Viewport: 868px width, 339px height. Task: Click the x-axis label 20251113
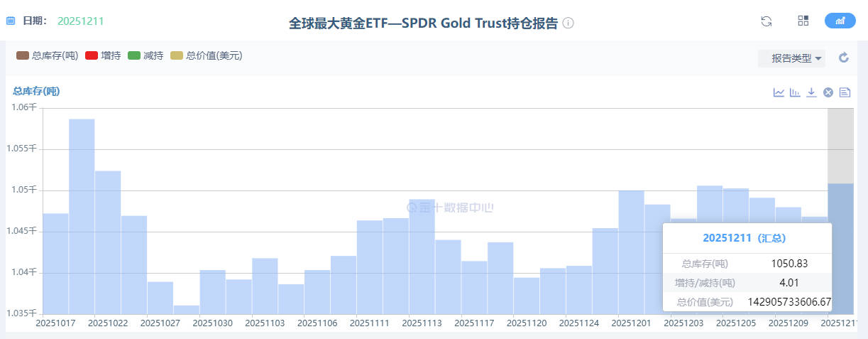422,323
